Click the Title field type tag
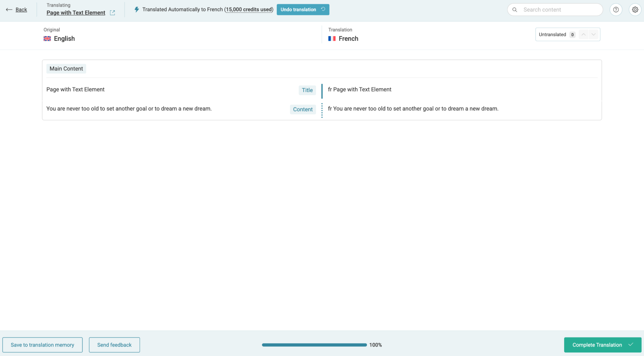The height and width of the screenshot is (356, 644). (307, 90)
